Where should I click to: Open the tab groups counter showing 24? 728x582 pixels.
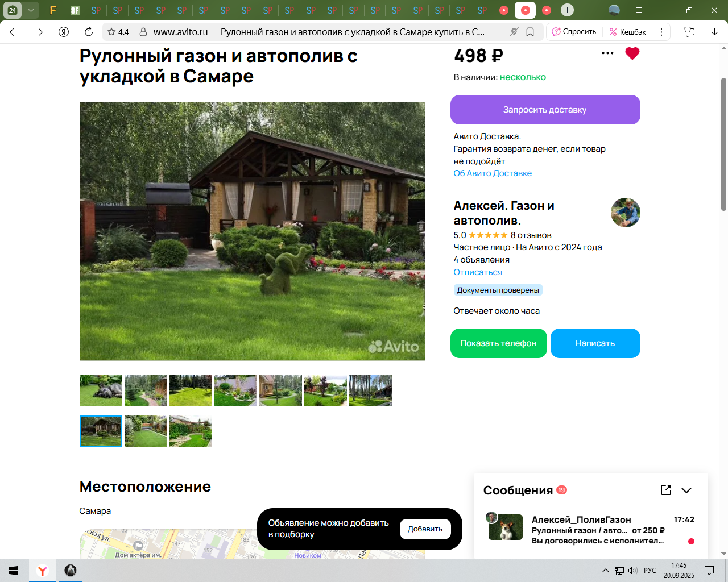coord(13,10)
